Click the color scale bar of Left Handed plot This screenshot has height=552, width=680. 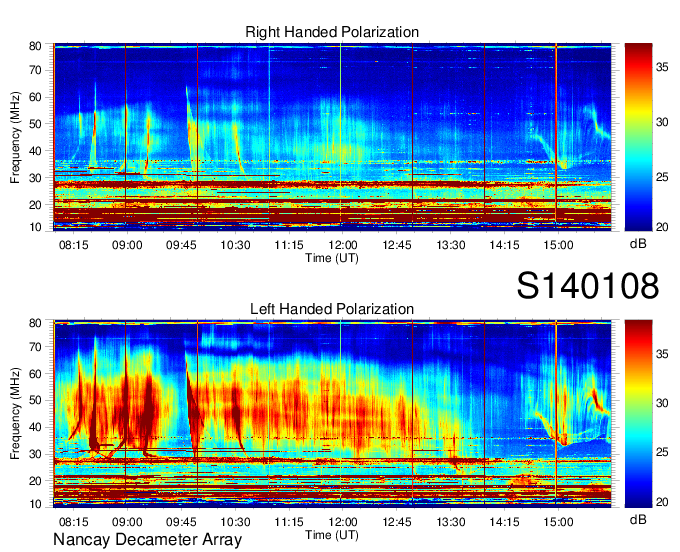pos(638,414)
